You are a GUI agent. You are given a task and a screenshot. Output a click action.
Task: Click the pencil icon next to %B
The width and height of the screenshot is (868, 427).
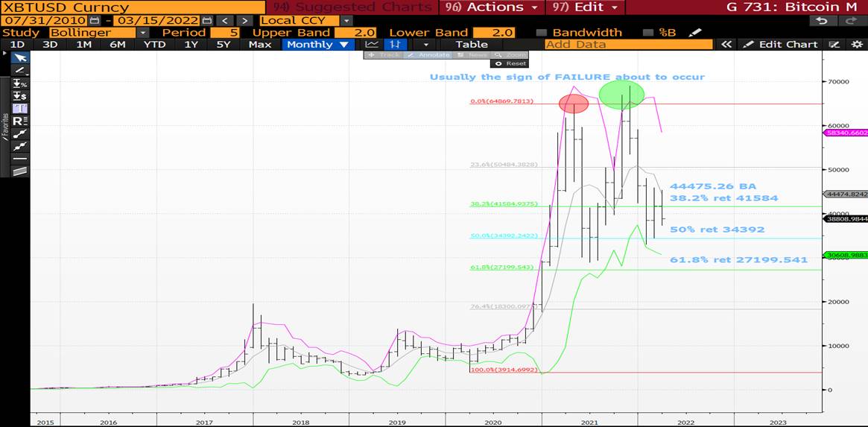click(694, 32)
